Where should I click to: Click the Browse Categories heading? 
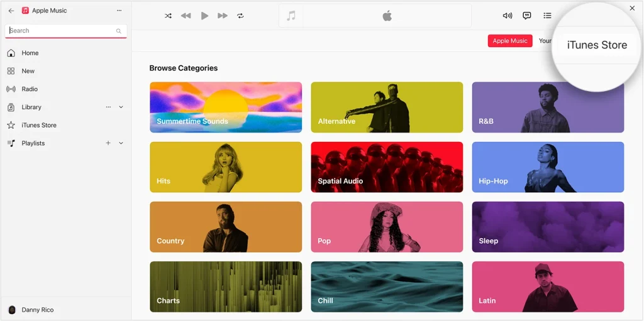tap(184, 68)
